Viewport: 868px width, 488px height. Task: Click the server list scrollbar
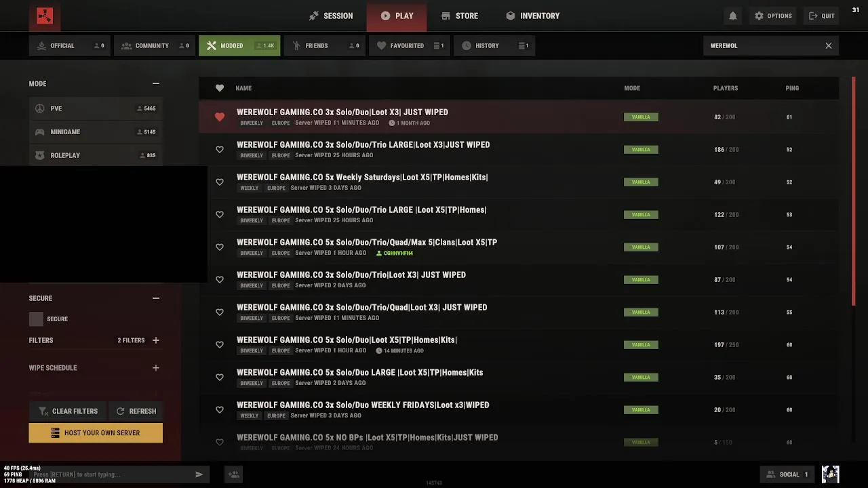pyautogui.click(x=854, y=191)
